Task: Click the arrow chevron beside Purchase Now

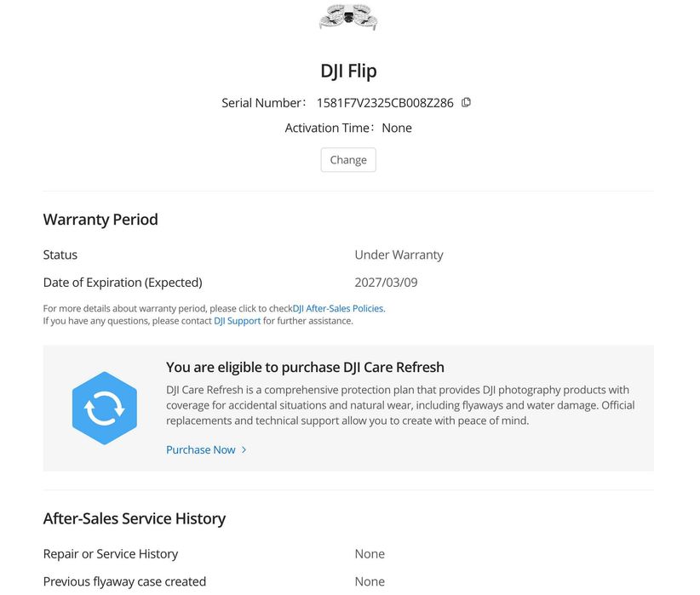Action: click(244, 449)
